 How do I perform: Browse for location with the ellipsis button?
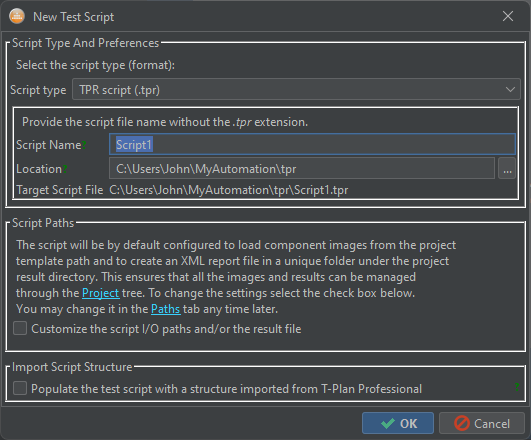pyautogui.click(x=507, y=168)
